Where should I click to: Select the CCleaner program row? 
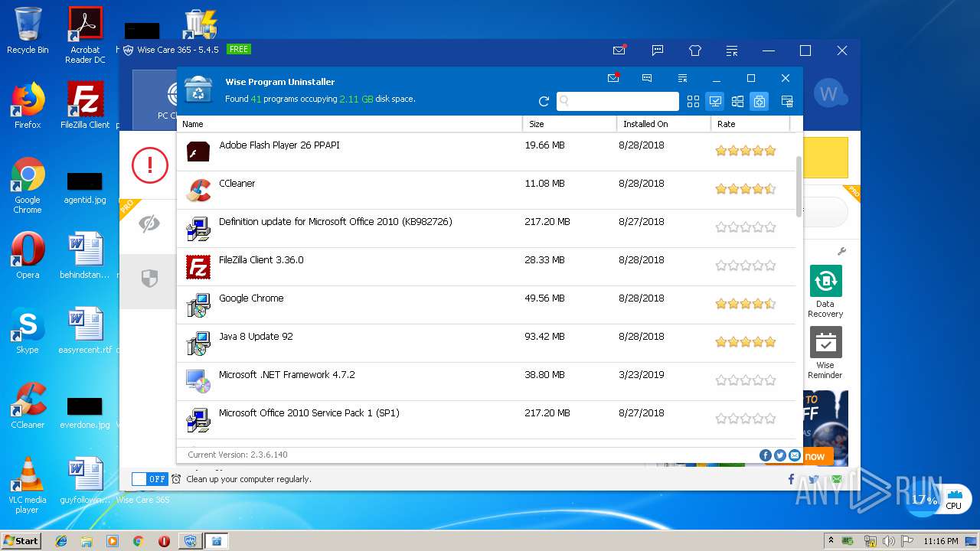coord(486,190)
